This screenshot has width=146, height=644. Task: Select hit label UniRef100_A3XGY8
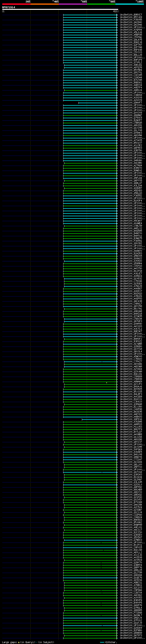coord(131,98)
